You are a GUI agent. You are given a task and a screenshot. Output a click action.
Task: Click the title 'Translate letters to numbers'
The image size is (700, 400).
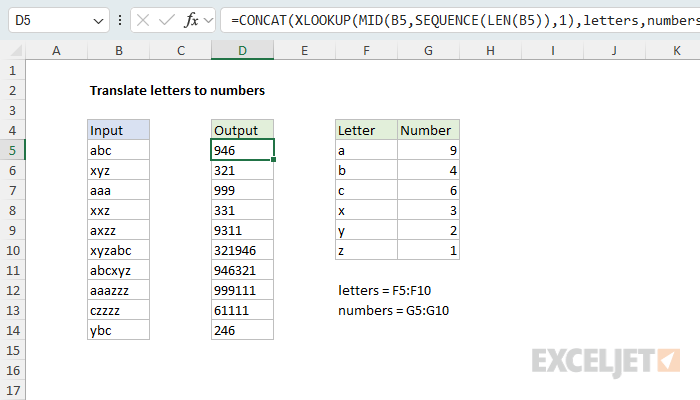(x=177, y=91)
